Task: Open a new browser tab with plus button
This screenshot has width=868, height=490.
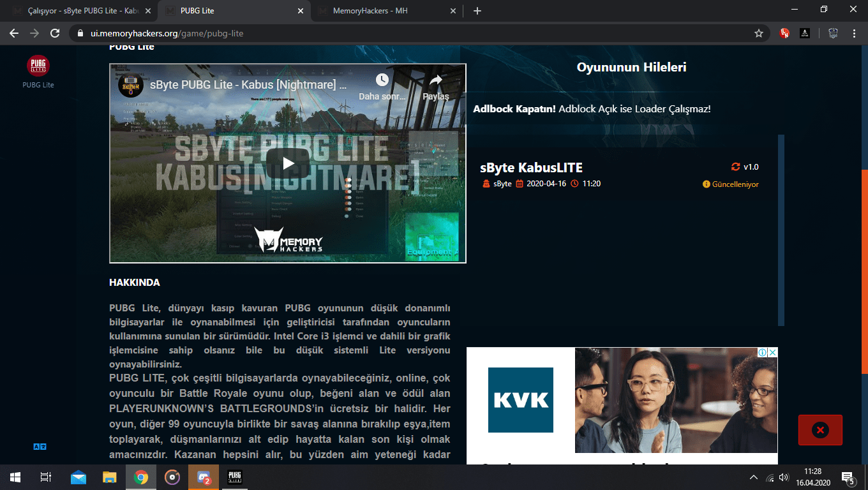Action: coord(477,11)
